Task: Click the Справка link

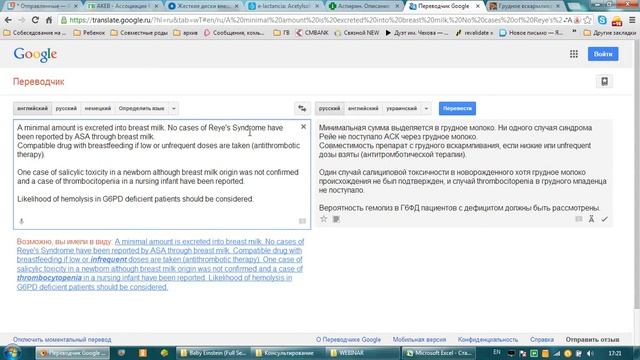Action: tap(542, 340)
